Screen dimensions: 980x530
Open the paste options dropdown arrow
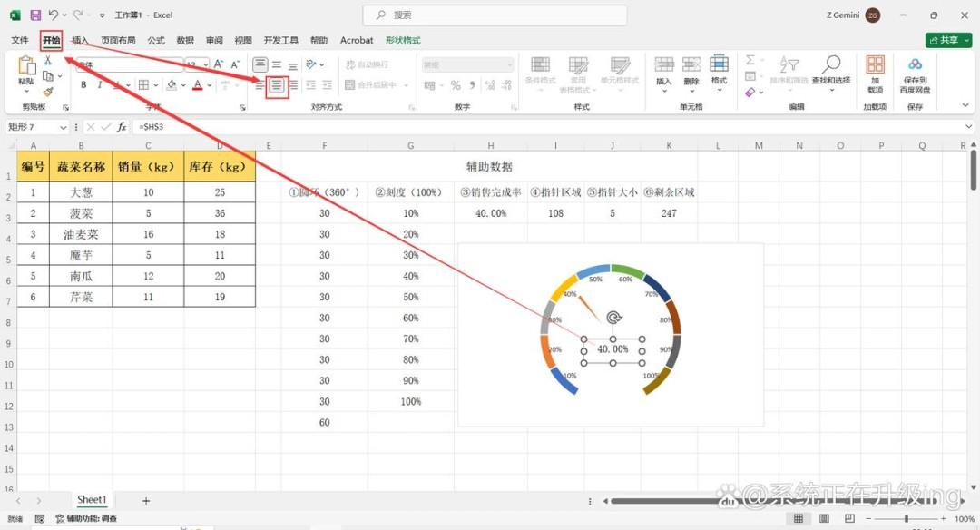(x=26, y=92)
